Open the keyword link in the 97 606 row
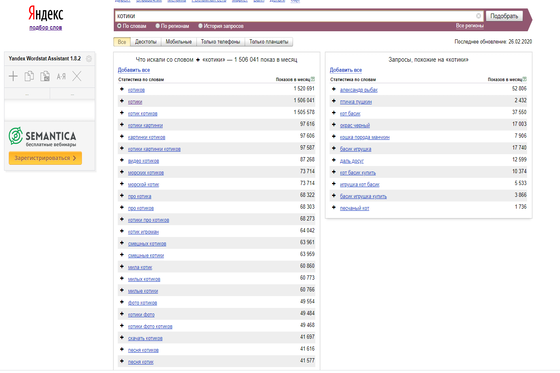This screenshot has width=560, height=373. (x=146, y=137)
